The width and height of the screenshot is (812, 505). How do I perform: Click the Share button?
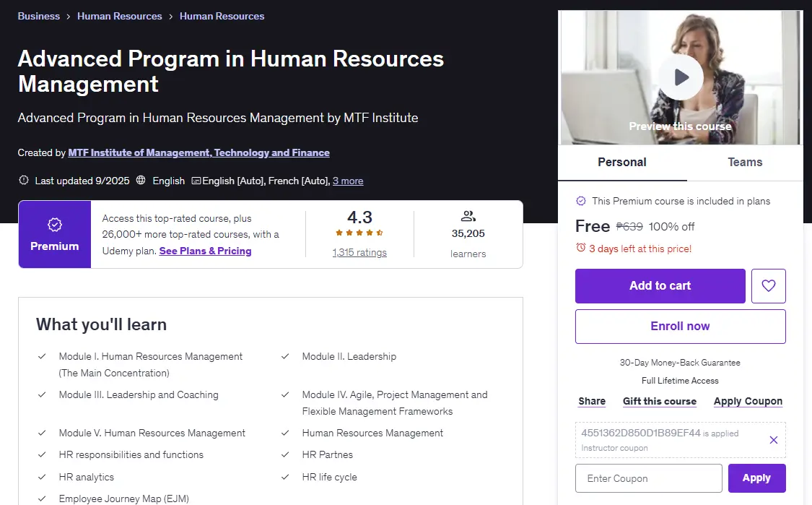tap(592, 401)
